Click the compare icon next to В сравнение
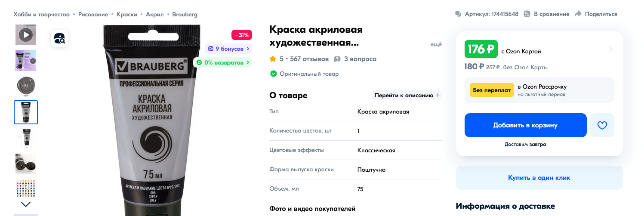The image size is (644, 216). click(527, 14)
